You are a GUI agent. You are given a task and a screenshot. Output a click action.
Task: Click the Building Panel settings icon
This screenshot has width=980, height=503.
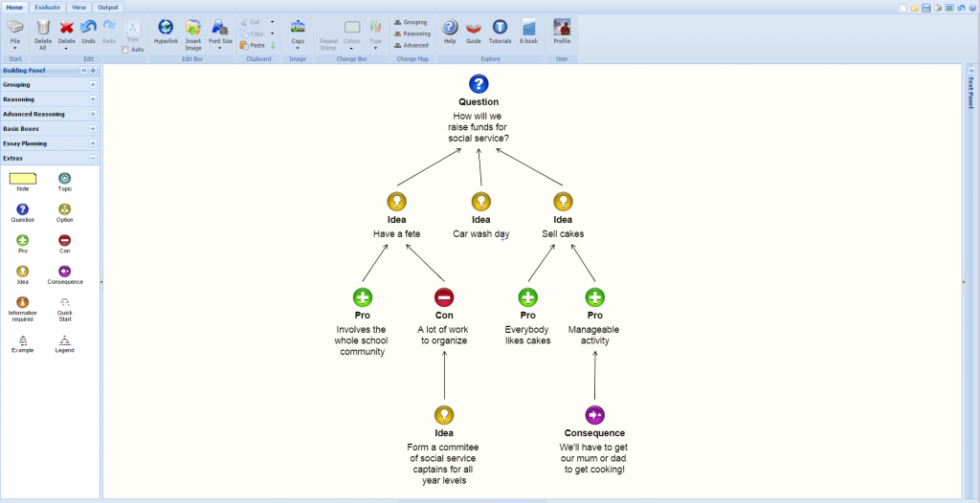tap(93, 71)
